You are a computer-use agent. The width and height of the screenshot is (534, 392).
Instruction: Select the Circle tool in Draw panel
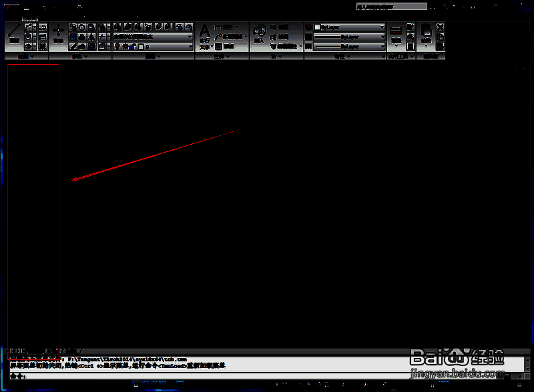[x=29, y=37]
